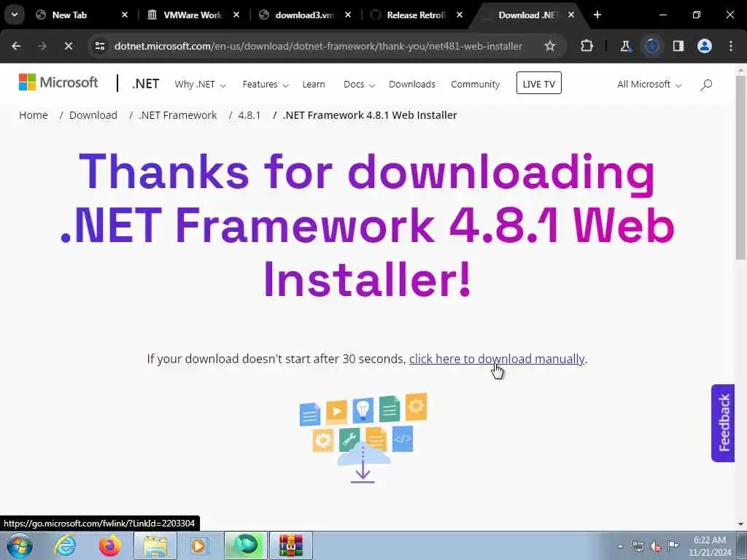Open the Chrome profile avatar
The width and height of the screenshot is (747, 560).
704,46
